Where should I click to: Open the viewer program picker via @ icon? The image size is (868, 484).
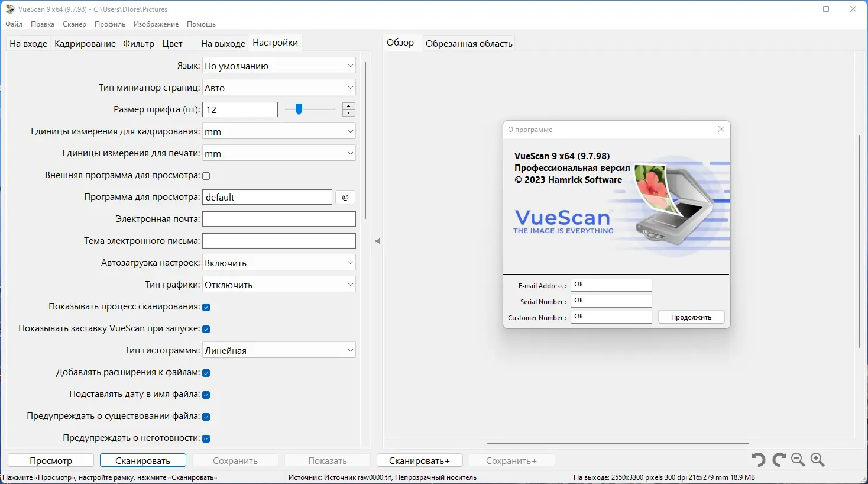tap(345, 196)
